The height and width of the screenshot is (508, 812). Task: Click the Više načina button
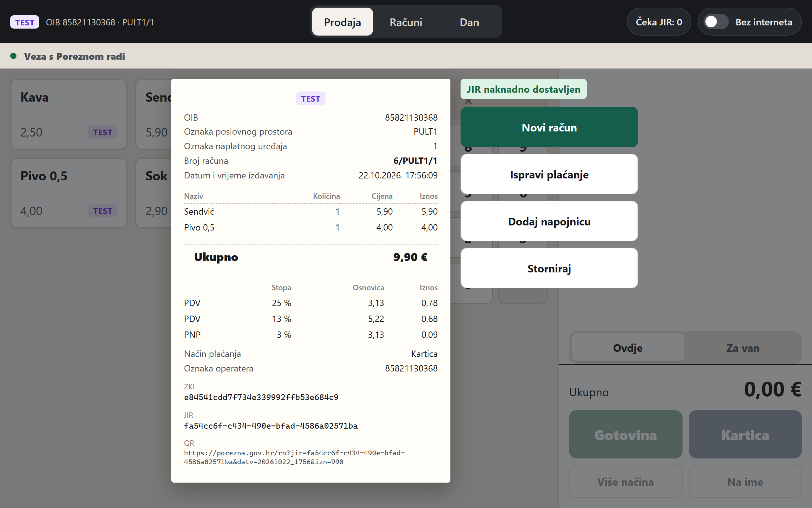pos(625,481)
